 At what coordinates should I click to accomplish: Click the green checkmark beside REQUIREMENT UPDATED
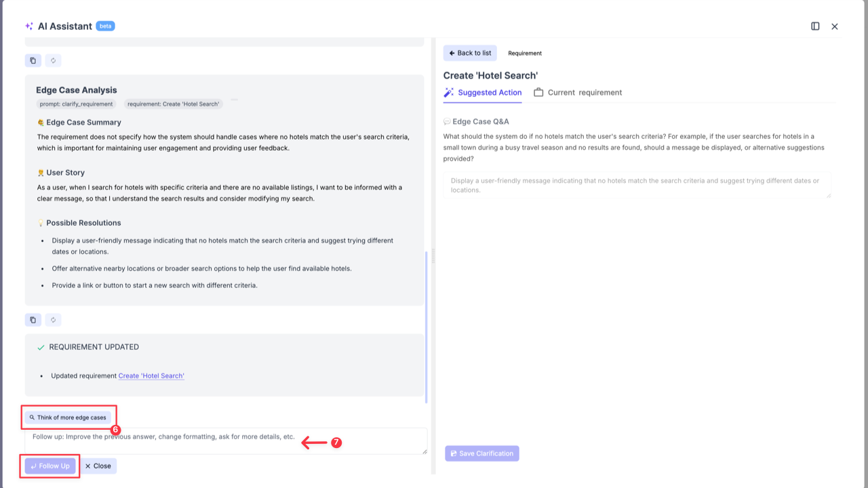pyautogui.click(x=41, y=346)
